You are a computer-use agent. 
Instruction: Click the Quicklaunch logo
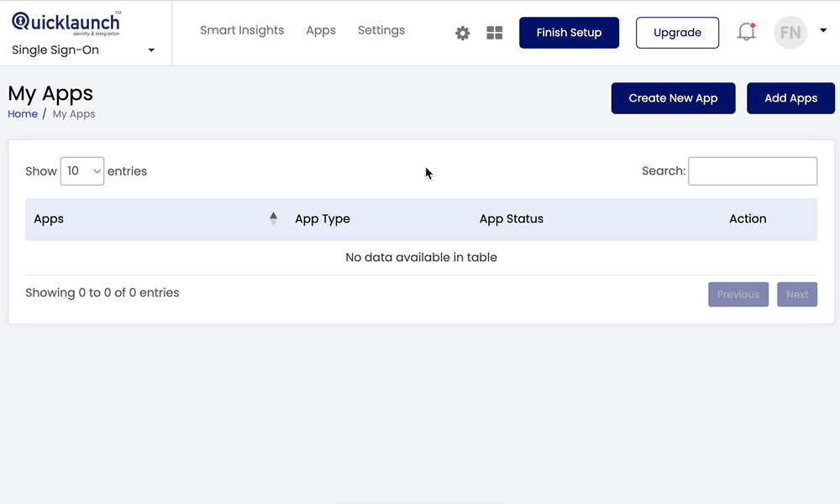coord(66,20)
